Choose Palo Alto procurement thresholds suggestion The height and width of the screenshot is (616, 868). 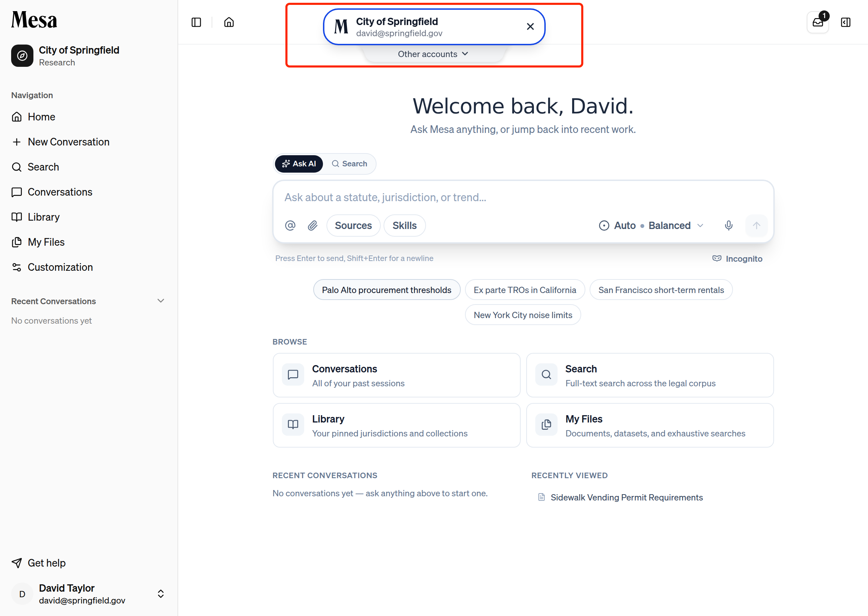(387, 290)
